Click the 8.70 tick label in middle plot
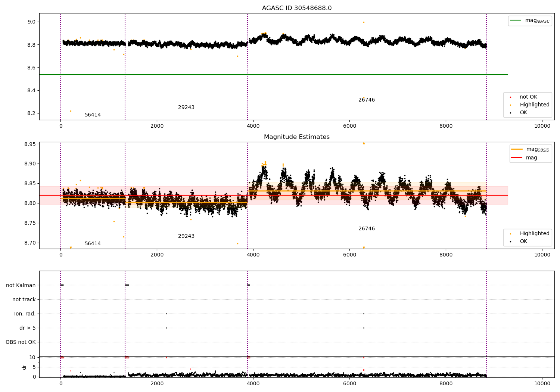560x392 pixels. 30,243
